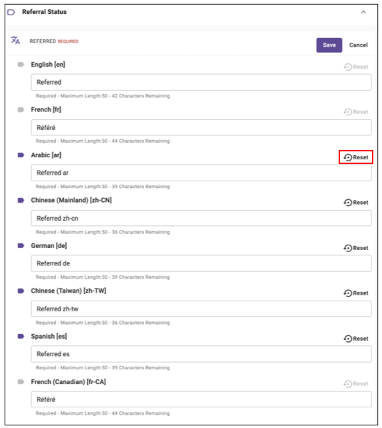The width and height of the screenshot is (382, 428).
Task: Click into the French [fr] text field
Action: pyautogui.click(x=201, y=128)
